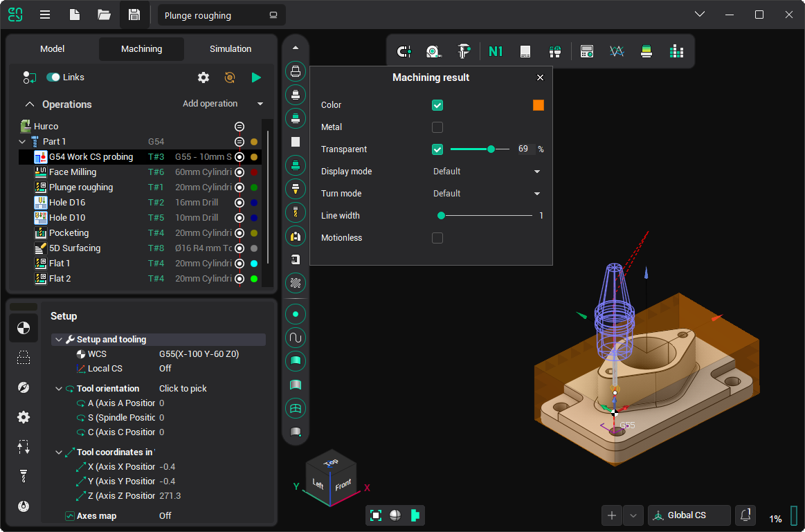Open the Display mode dropdown
The height and width of the screenshot is (532, 805).
[487, 172]
